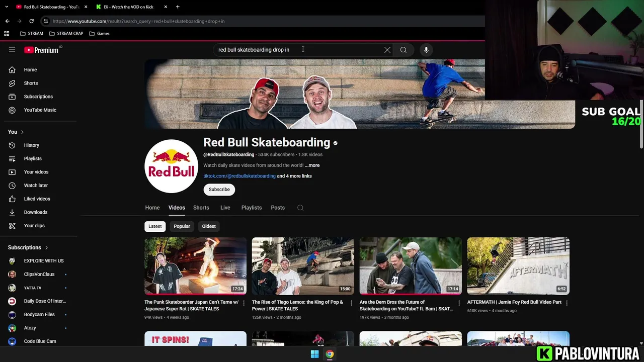
Task: Open the YouTube hamburger guide menu
Action: pos(12,50)
